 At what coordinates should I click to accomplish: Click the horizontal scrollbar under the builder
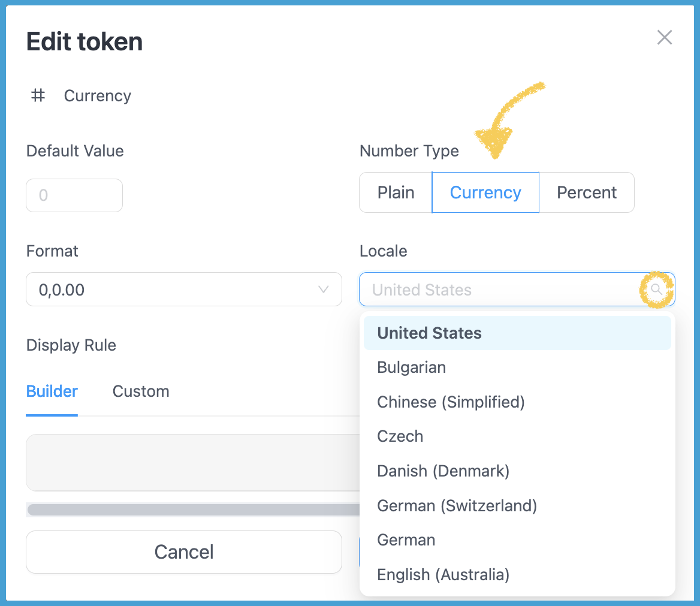(x=193, y=509)
